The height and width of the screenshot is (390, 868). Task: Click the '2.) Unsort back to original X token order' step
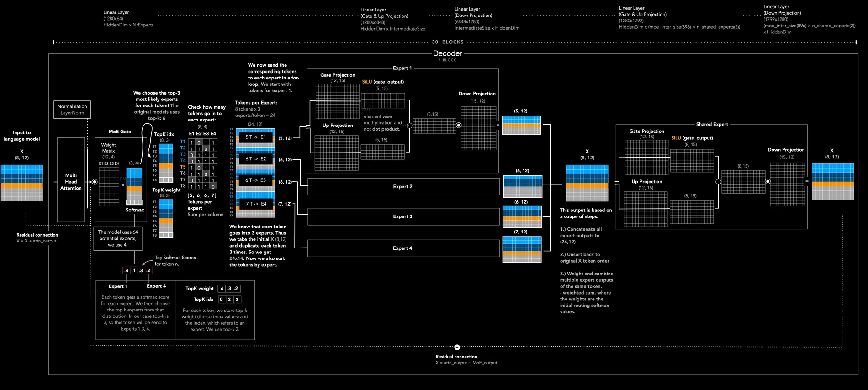tap(585, 258)
